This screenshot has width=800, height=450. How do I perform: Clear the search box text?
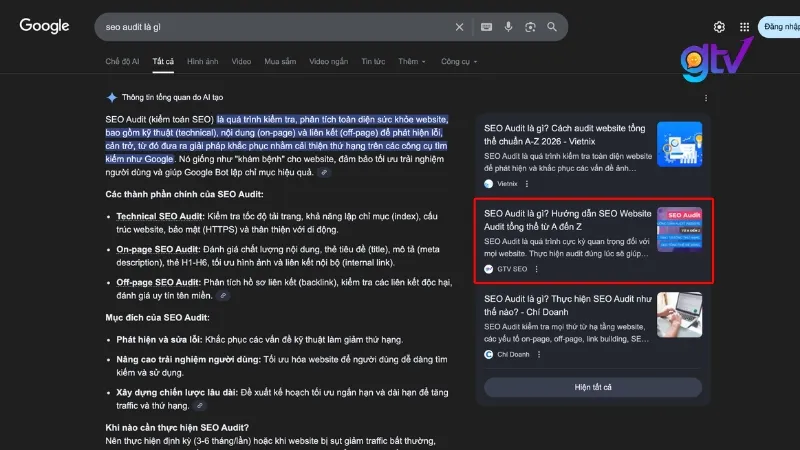tap(459, 27)
